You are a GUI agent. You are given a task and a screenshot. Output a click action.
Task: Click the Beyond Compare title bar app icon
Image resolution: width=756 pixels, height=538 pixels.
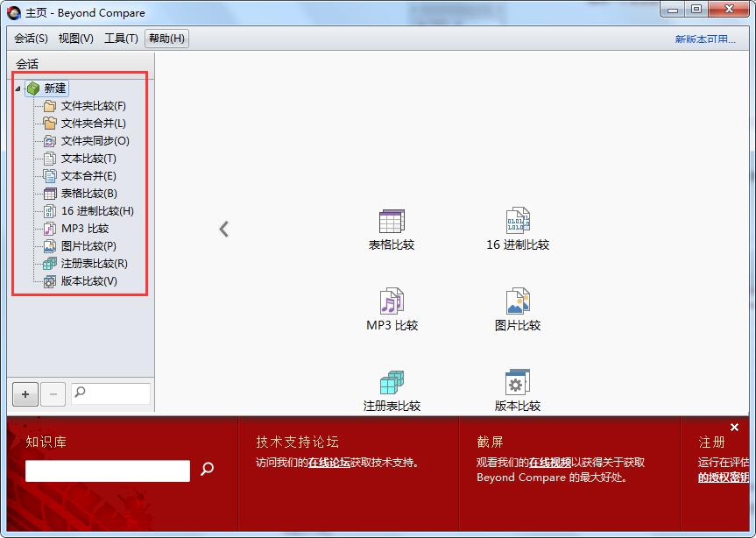tap(14, 13)
